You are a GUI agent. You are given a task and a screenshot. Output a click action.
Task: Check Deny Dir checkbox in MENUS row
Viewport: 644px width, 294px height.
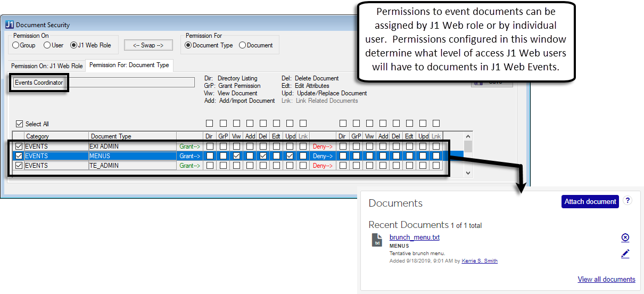click(x=343, y=156)
